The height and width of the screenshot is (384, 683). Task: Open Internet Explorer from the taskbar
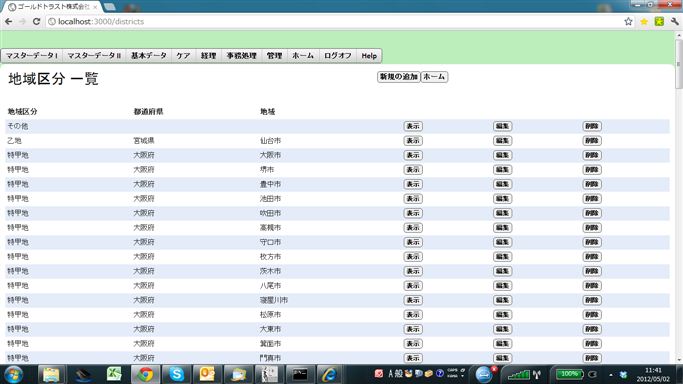330,374
